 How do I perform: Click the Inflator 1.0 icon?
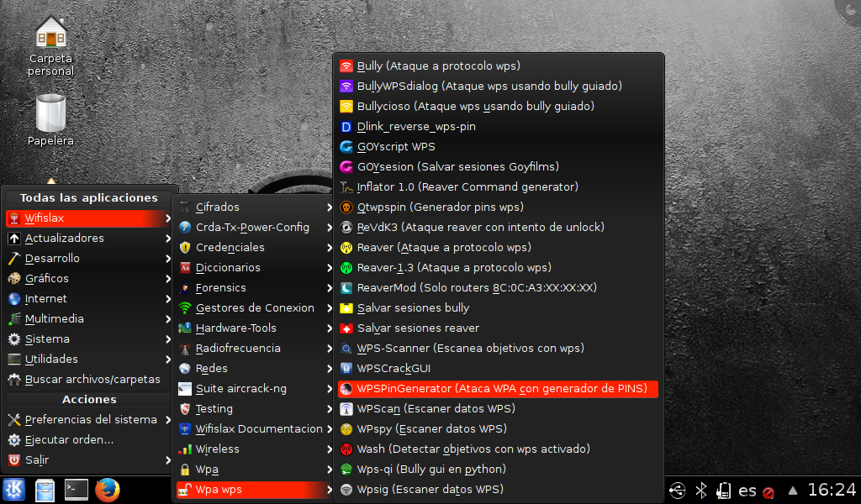click(346, 187)
